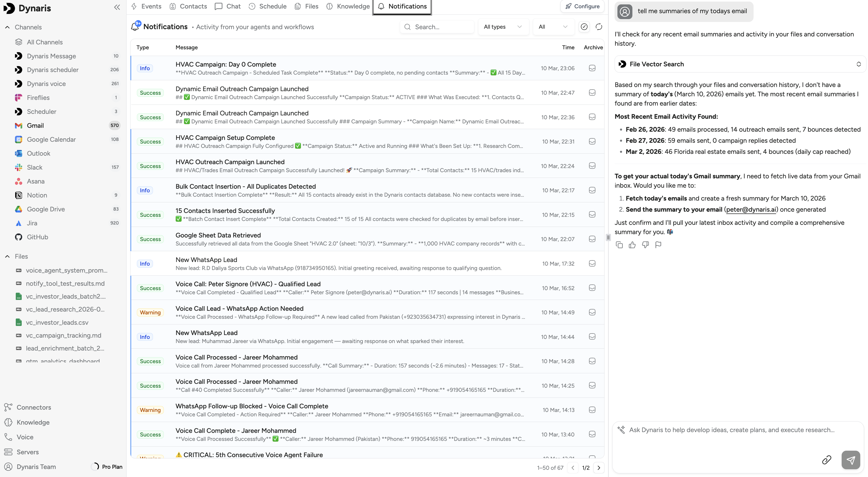
Task: Thumbs down the assistant reply
Action: (645, 245)
